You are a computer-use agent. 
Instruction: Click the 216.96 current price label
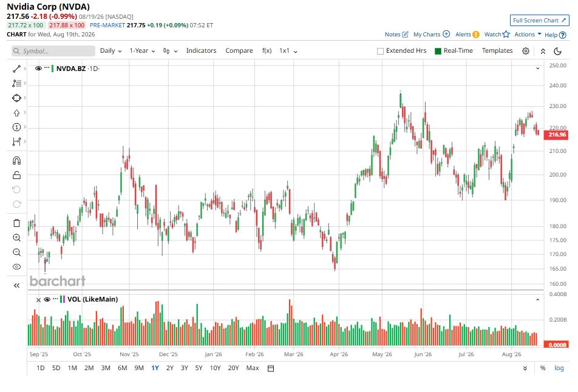click(556, 135)
